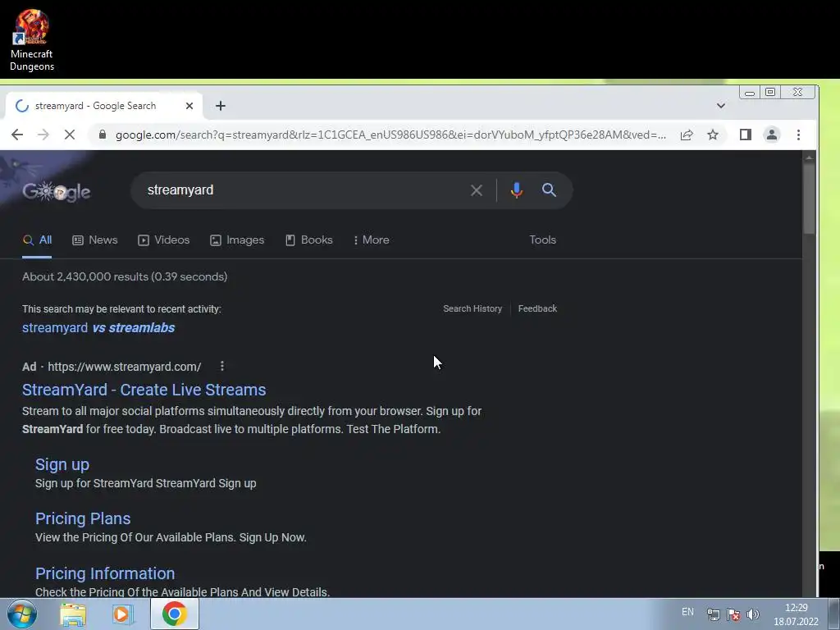
Task: Click the ad URL https://www.streamyard.com/
Action: (x=125, y=367)
